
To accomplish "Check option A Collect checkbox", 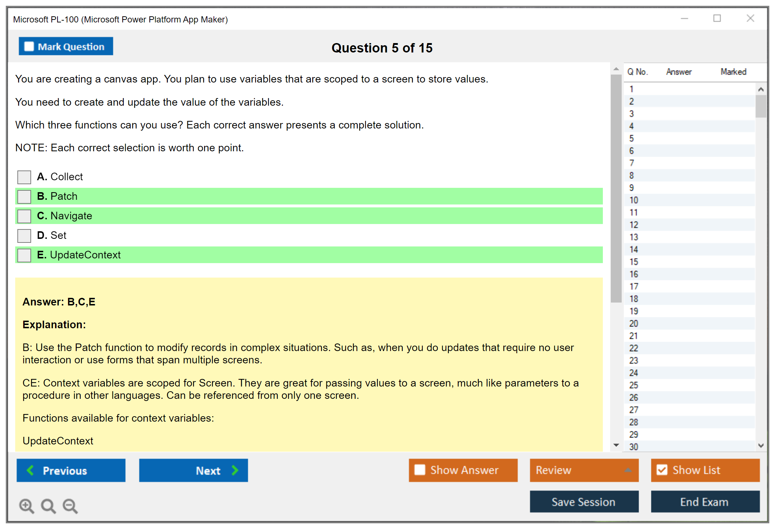I will (x=24, y=177).
